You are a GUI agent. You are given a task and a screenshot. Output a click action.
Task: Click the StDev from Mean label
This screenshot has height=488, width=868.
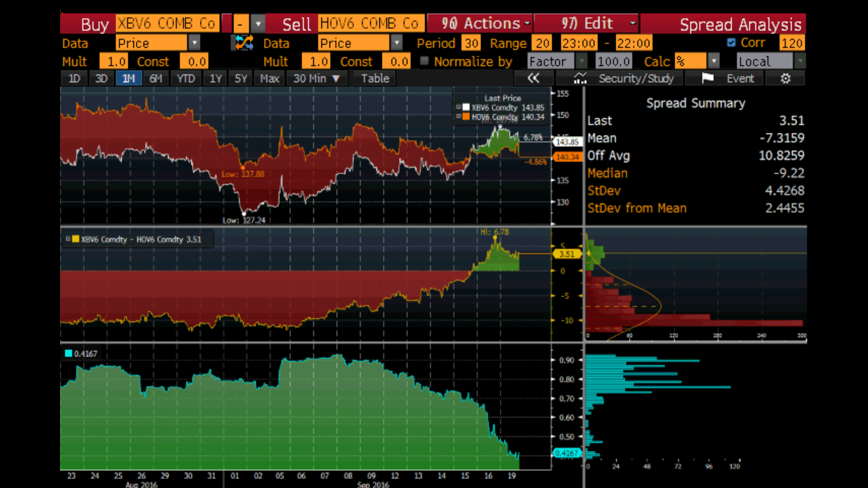tap(637, 208)
